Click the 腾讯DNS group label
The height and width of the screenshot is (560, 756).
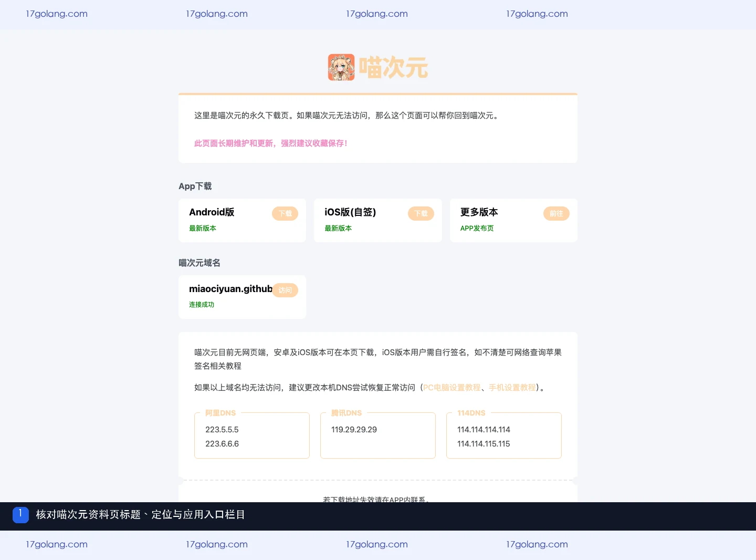(x=346, y=413)
